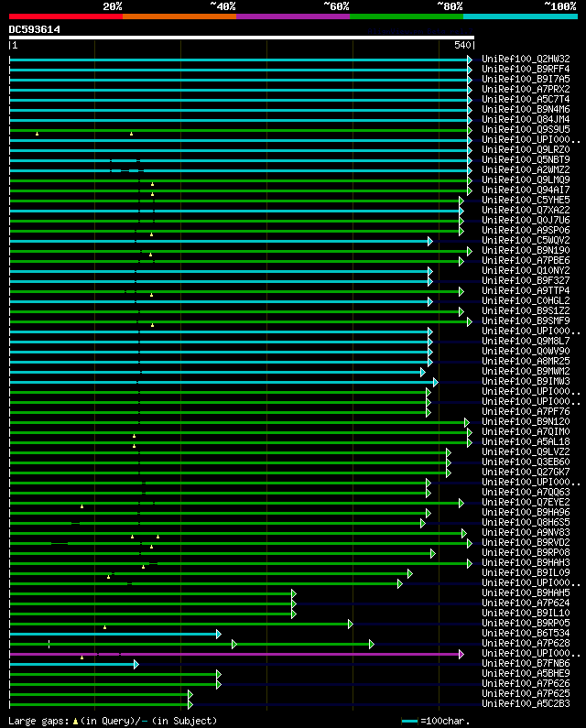The width and height of the screenshot is (586, 728).
Task: Open hit UniRef100_A5C7T4
Action: [526, 100]
